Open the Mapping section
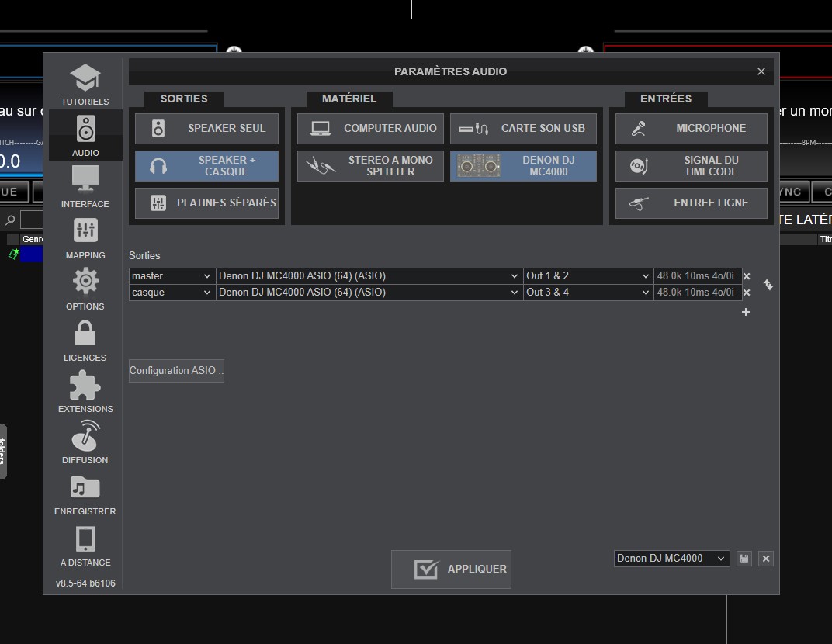 point(85,239)
